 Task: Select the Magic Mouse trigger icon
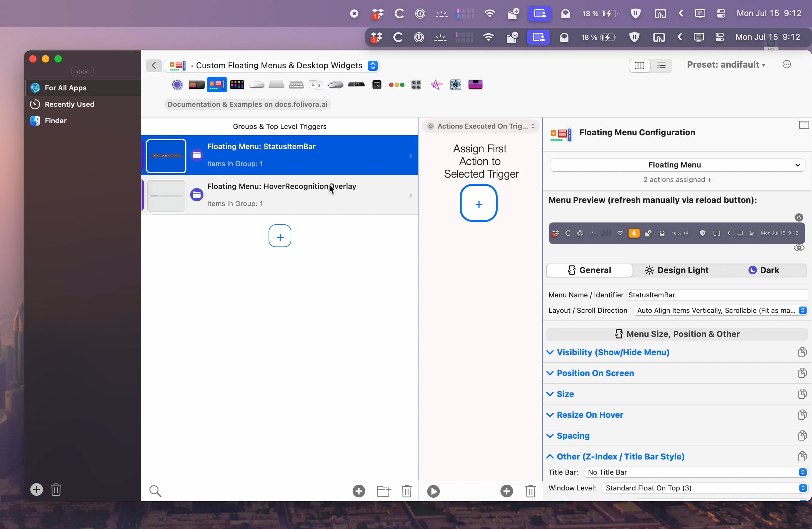coord(257,85)
